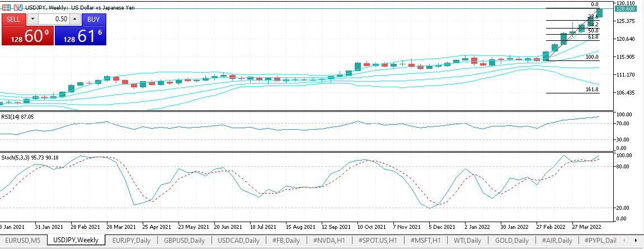Switch to the USDCAD,Daily tab

click(238, 240)
